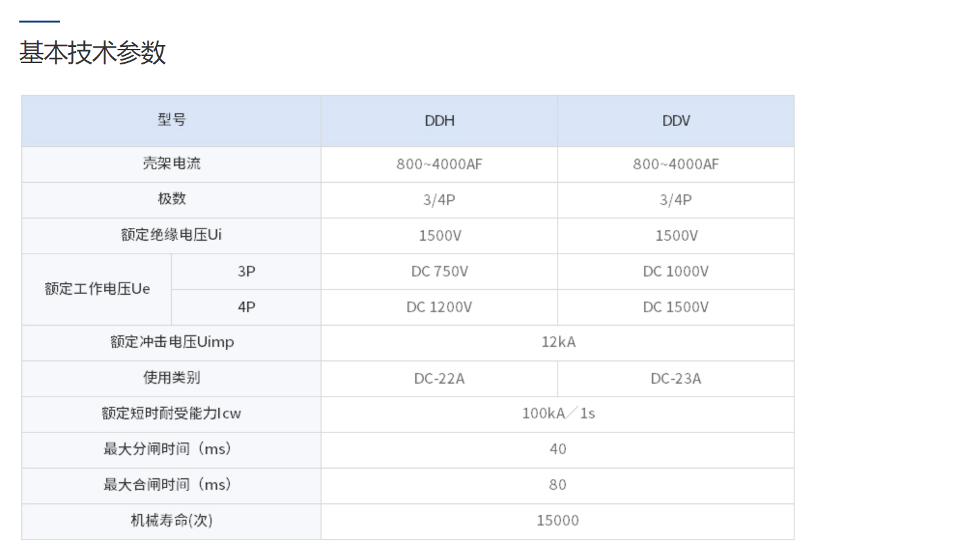Select the 额定冲击电压Uimp row label
This screenshot has width=974, height=560.
pyautogui.click(x=171, y=342)
